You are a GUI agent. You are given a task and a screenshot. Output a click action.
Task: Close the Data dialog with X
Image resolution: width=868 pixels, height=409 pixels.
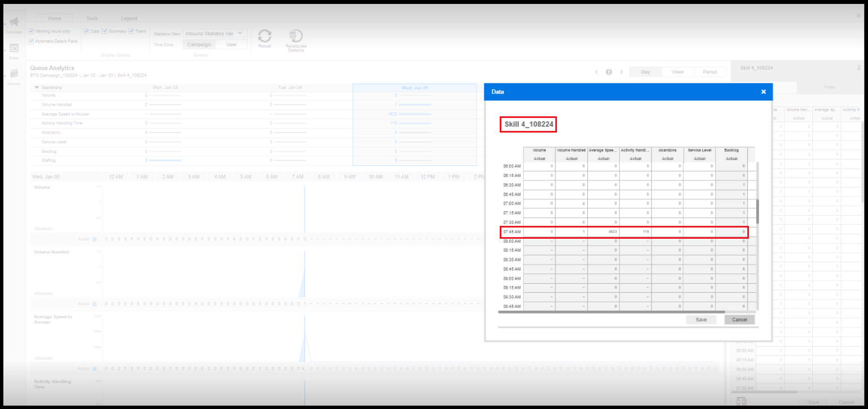pyautogui.click(x=764, y=92)
